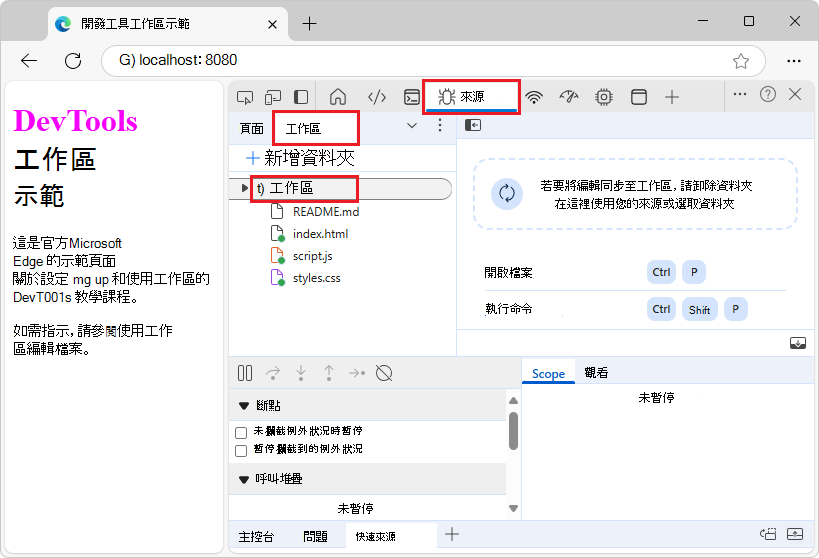Viewport: 819px width, 558px height.
Task: Select the Scope tab
Action: [x=548, y=374]
